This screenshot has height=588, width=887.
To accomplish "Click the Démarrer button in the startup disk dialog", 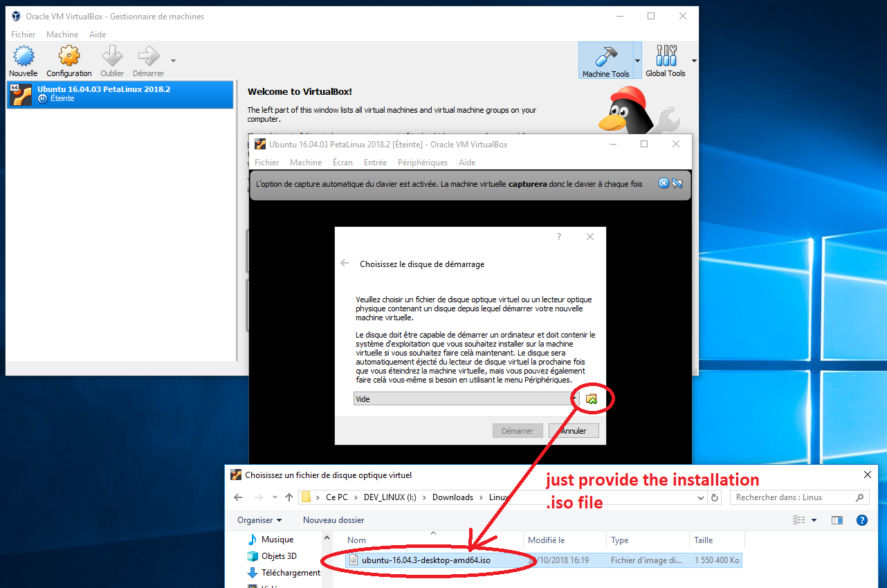I will click(x=518, y=430).
